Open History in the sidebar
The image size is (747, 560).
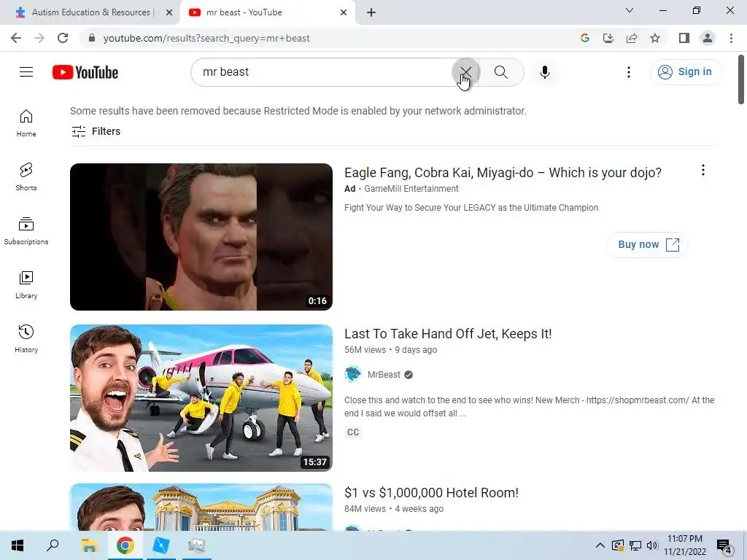click(x=26, y=338)
